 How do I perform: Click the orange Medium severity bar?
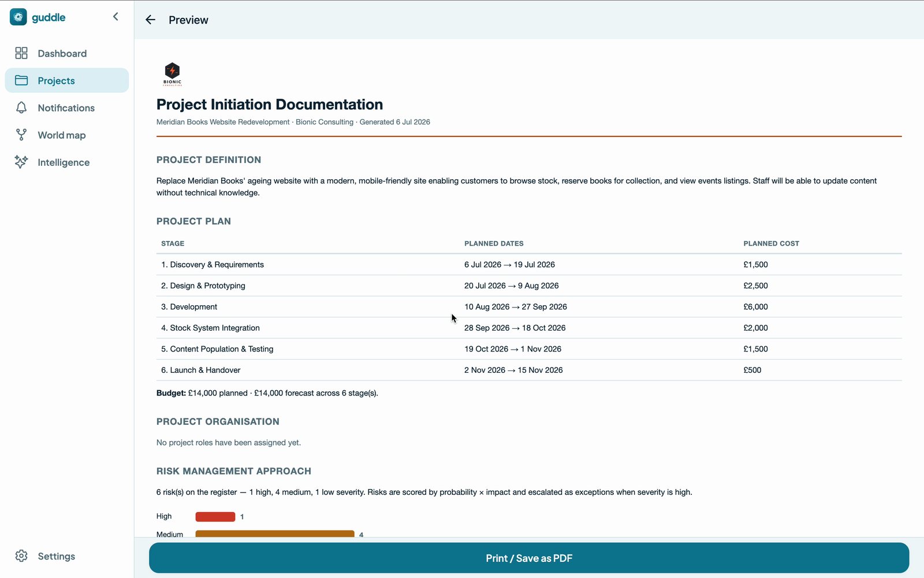pyautogui.click(x=275, y=534)
